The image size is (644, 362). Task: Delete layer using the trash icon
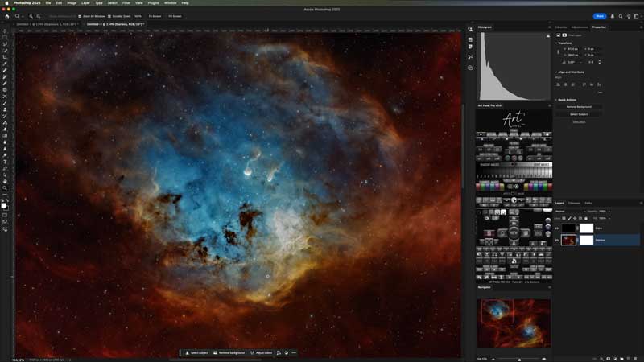click(x=635, y=359)
